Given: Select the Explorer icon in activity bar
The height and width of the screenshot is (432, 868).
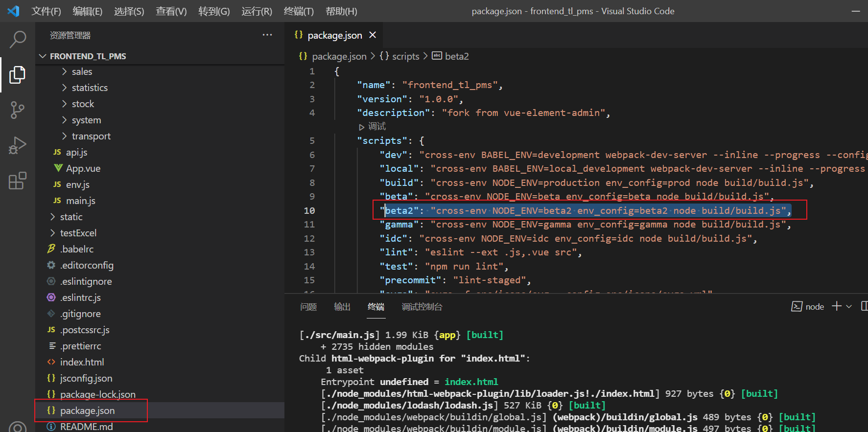Looking at the screenshot, I should tap(18, 75).
